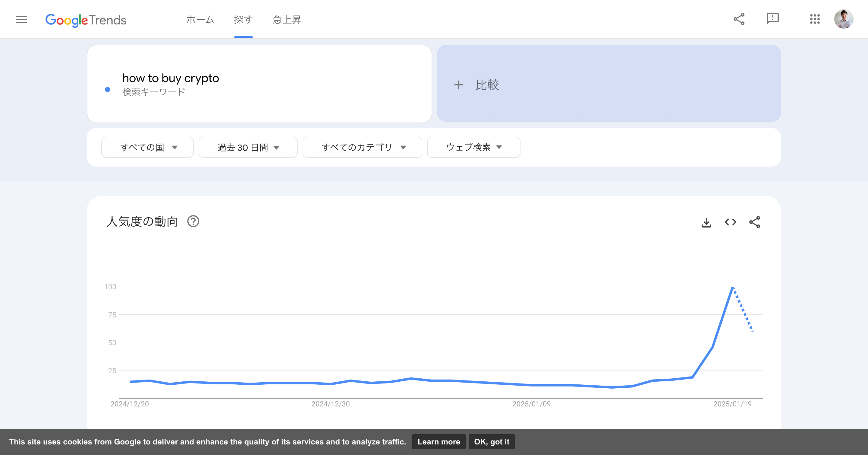
Task: Open the hamburger main menu
Action: coord(22,20)
